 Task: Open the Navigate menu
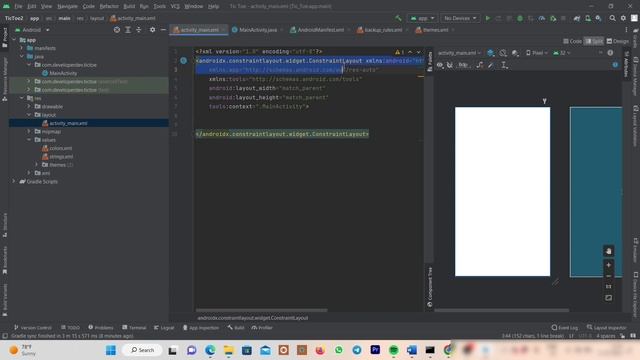[x=67, y=7]
